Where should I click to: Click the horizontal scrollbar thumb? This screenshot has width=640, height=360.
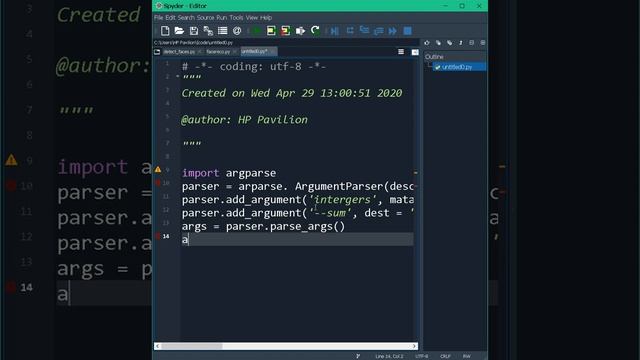tap(192, 346)
